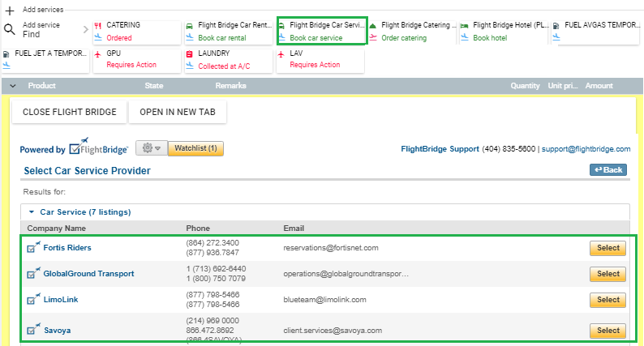Viewport: 644px width, 346px height.
Task: Click the LAUNDRY red icon
Action: click(189, 54)
